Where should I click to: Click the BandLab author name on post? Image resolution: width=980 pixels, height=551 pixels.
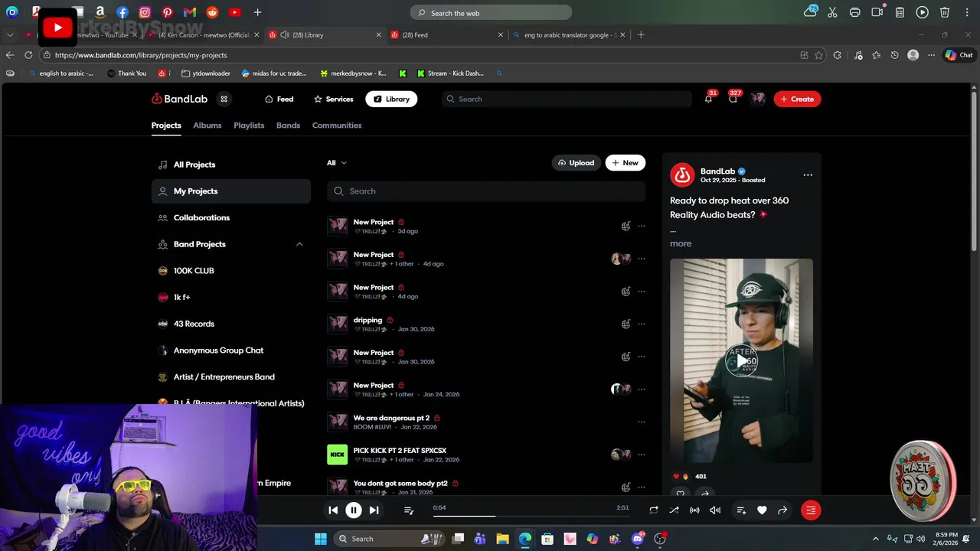click(x=717, y=171)
